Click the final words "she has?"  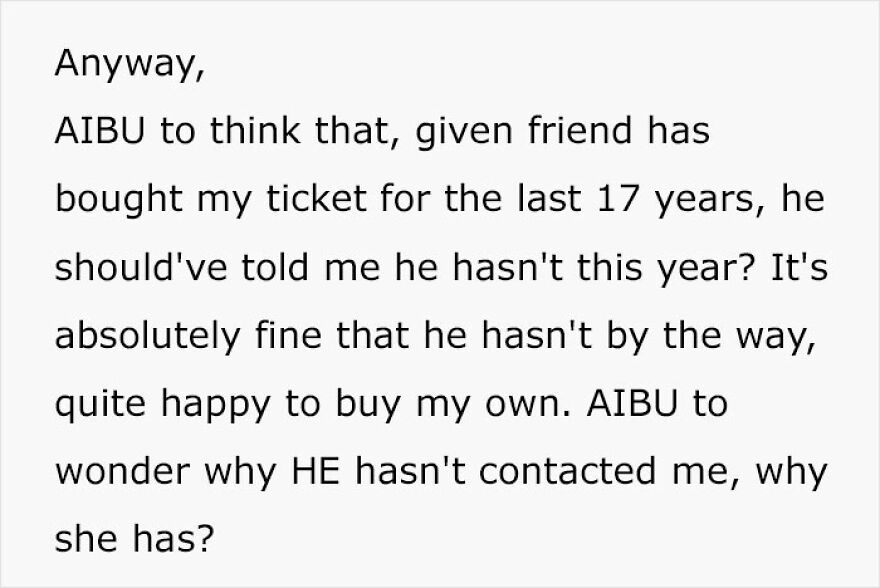(135, 541)
